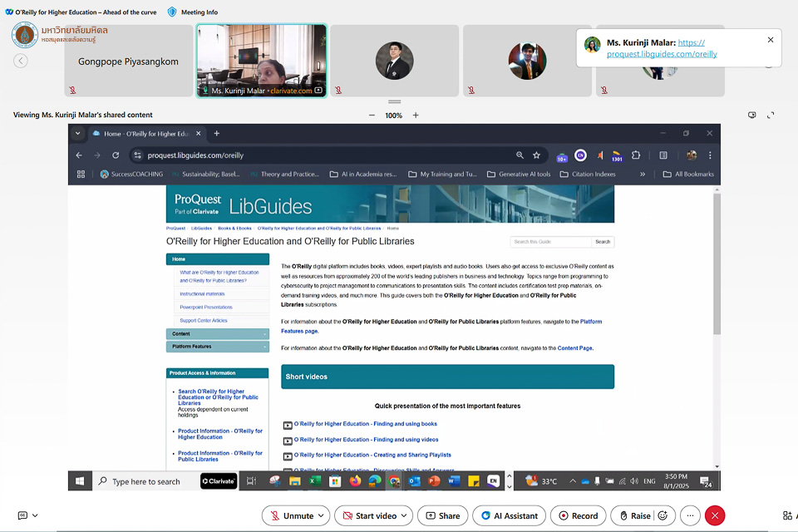Open the more options ellipsis button
The width and height of the screenshot is (798, 532).
[690, 515]
